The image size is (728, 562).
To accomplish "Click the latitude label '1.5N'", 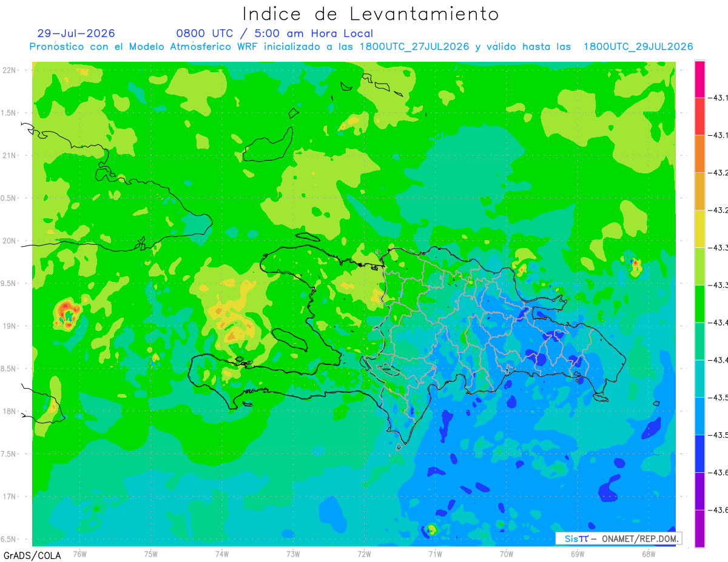I will pos(8,113).
